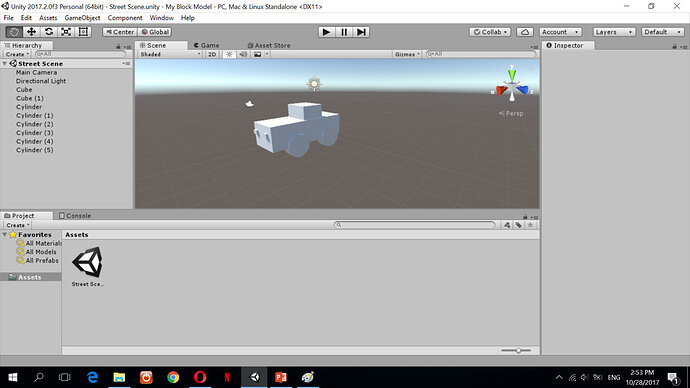Click the Play button
This screenshot has width=690, height=388.
pyautogui.click(x=327, y=32)
